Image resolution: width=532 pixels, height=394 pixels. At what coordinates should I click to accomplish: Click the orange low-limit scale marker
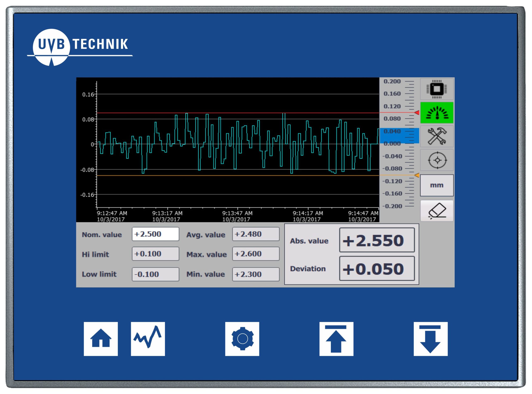click(417, 175)
